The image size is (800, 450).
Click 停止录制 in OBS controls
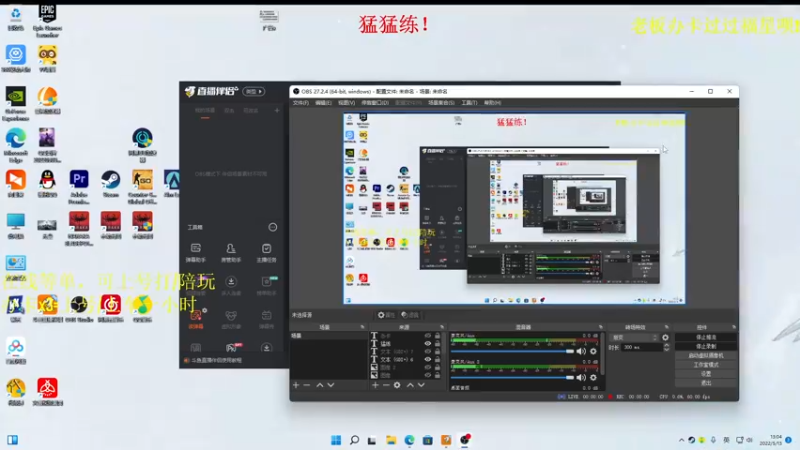pyautogui.click(x=706, y=346)
